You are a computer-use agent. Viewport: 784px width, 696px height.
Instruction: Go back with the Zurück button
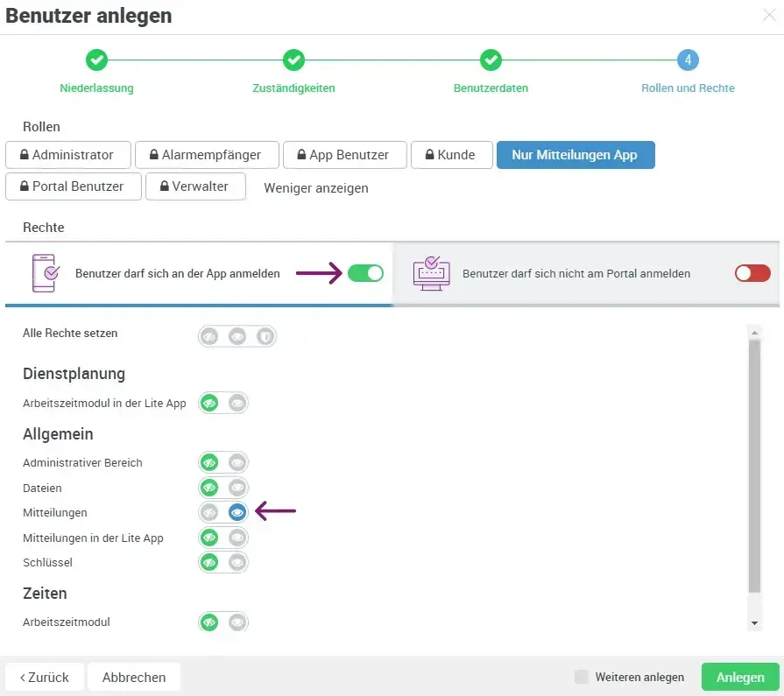45,677
